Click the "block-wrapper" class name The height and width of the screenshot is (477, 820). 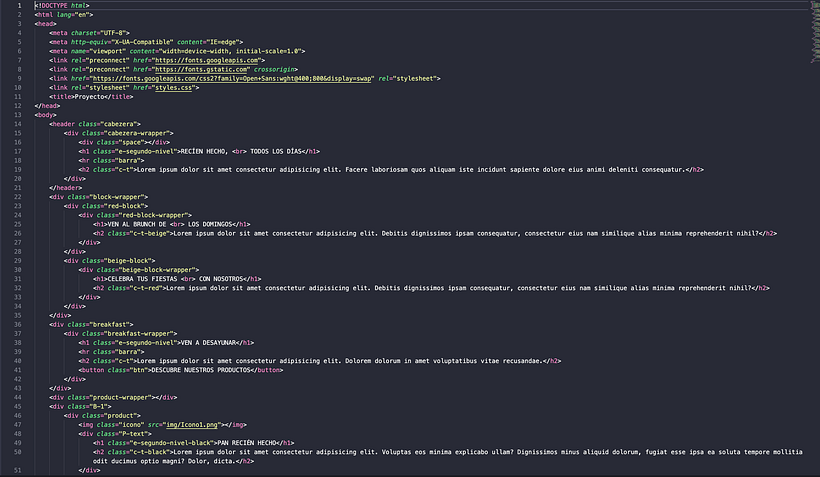click(x=117, y=197)
